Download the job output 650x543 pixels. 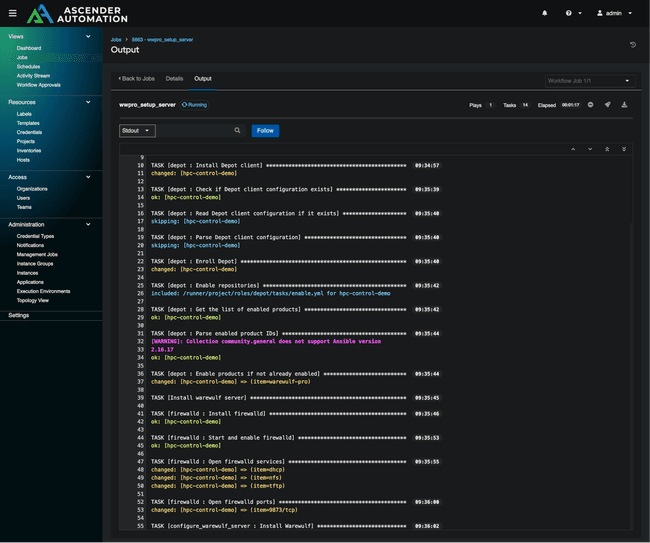[624, 104]
